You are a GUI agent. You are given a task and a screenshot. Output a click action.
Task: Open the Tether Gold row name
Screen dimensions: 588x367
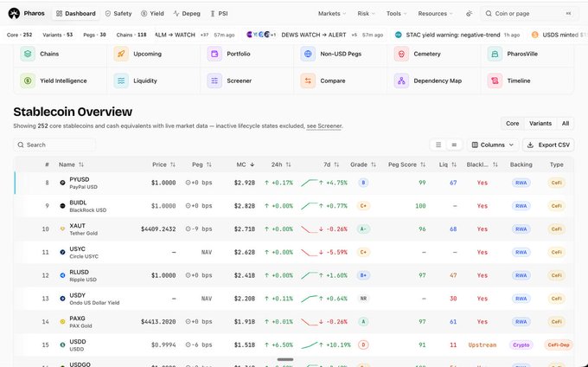[83, 234]
